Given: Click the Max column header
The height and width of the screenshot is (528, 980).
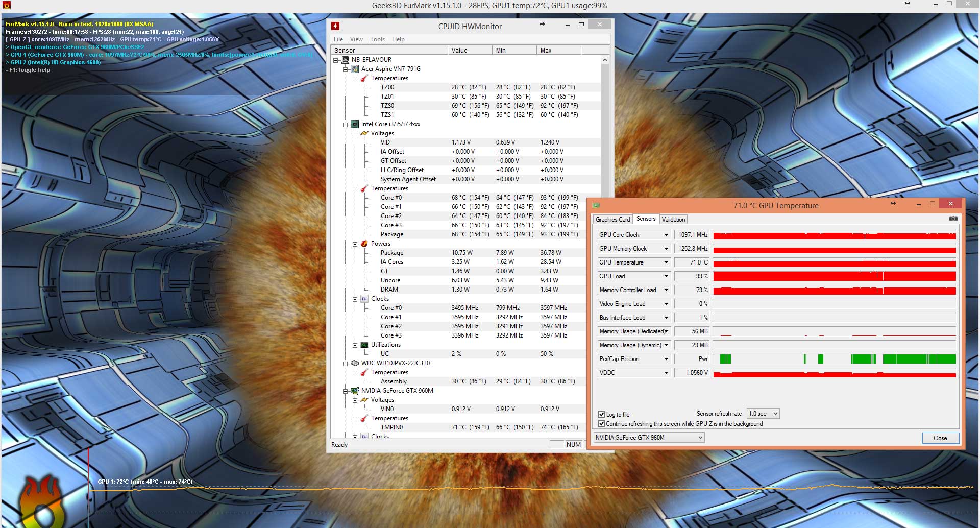Looking at the screenshot, I should pyautogui.click(x=559, y=50).
